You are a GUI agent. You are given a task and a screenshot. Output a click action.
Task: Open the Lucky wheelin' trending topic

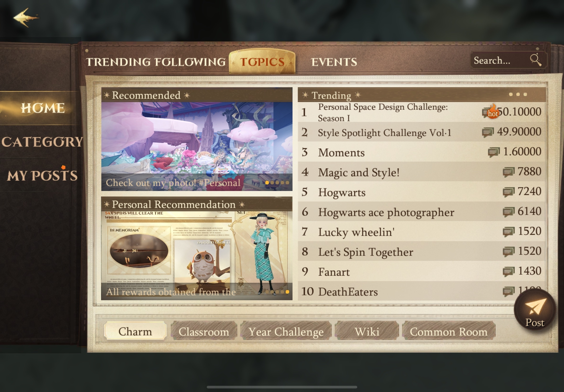coord(421,232)
